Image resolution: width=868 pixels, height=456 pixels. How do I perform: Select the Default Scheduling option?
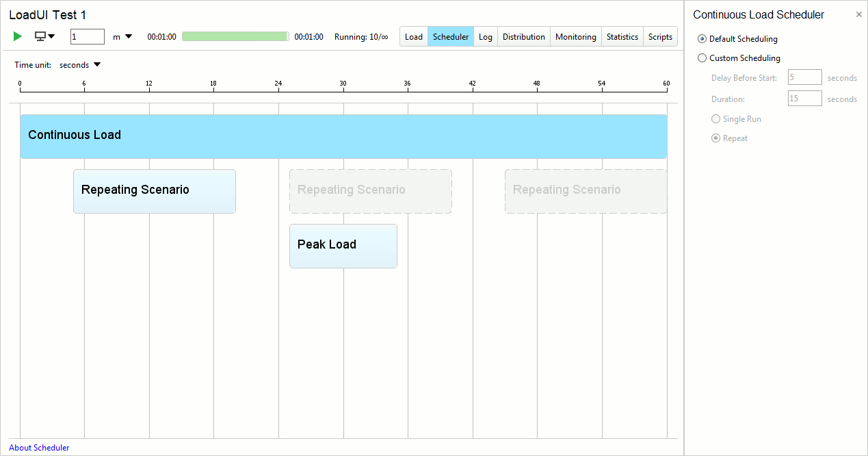pos(702,38)
